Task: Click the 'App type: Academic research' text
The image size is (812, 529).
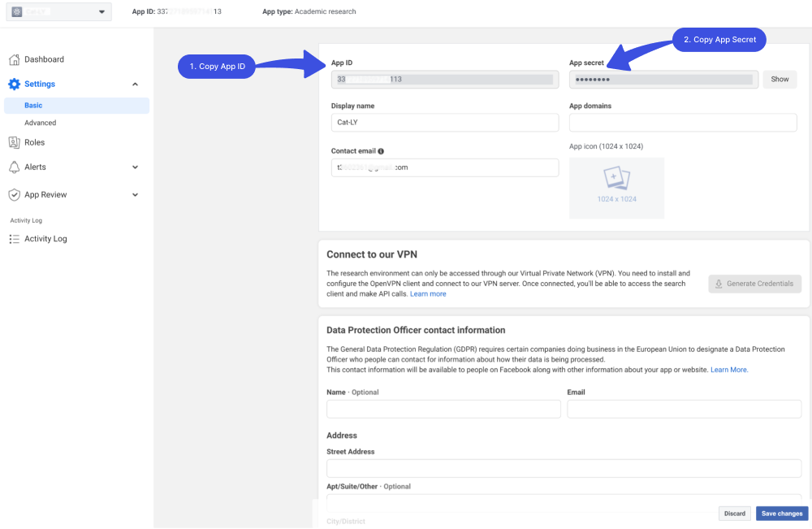Action: [x=309, y=11]
